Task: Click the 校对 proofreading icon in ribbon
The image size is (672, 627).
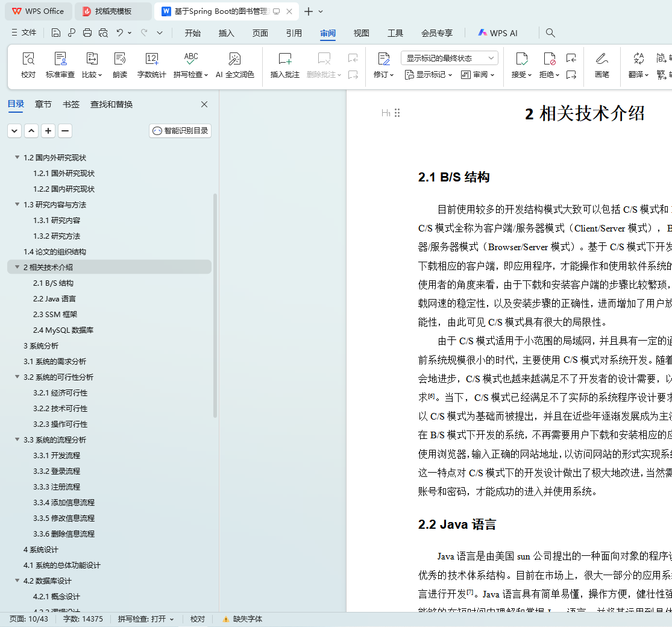Action: (x=28, y=65)
